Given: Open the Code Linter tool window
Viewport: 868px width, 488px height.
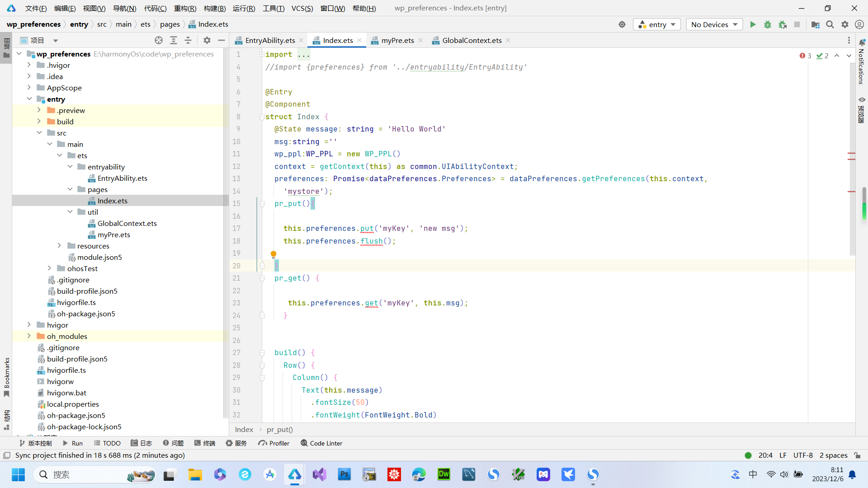Looking at the screenshot, I should point(321,443).
